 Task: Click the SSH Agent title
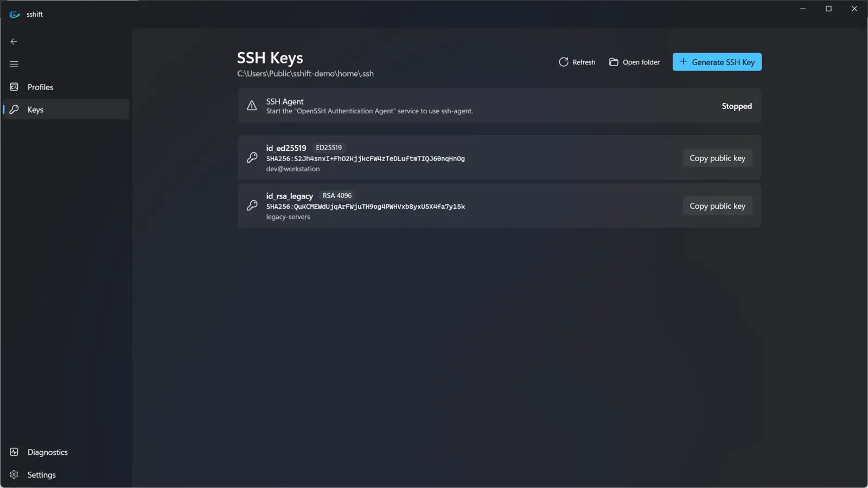pos(285,101)
